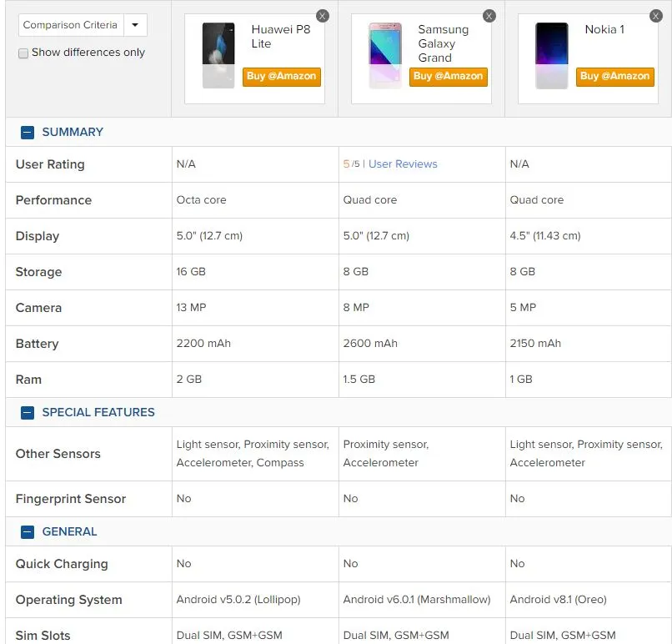Click the 5 MP camera value
The image size is (672, 644).
(523, 308)
